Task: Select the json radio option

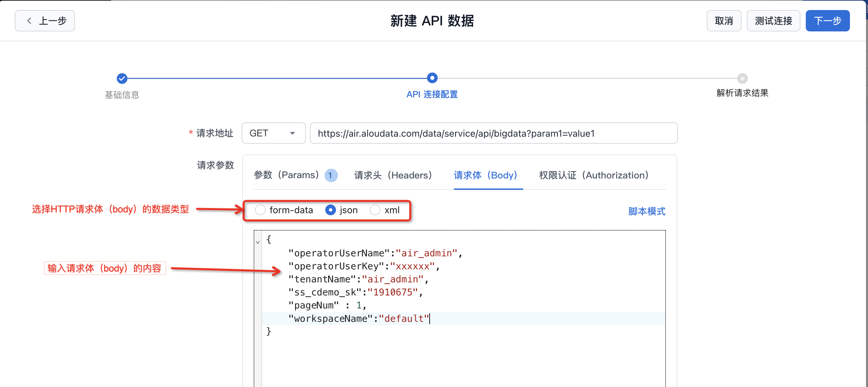Action: pyautogui.click(x=330, y=210)
